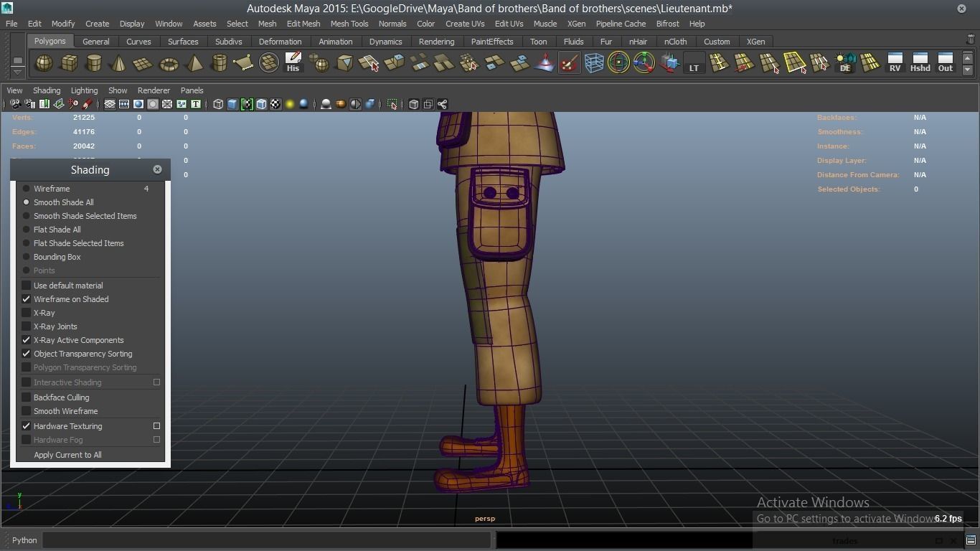Open the panel View menu
This screenshot has width=980, height=551.
pos(14,90)
